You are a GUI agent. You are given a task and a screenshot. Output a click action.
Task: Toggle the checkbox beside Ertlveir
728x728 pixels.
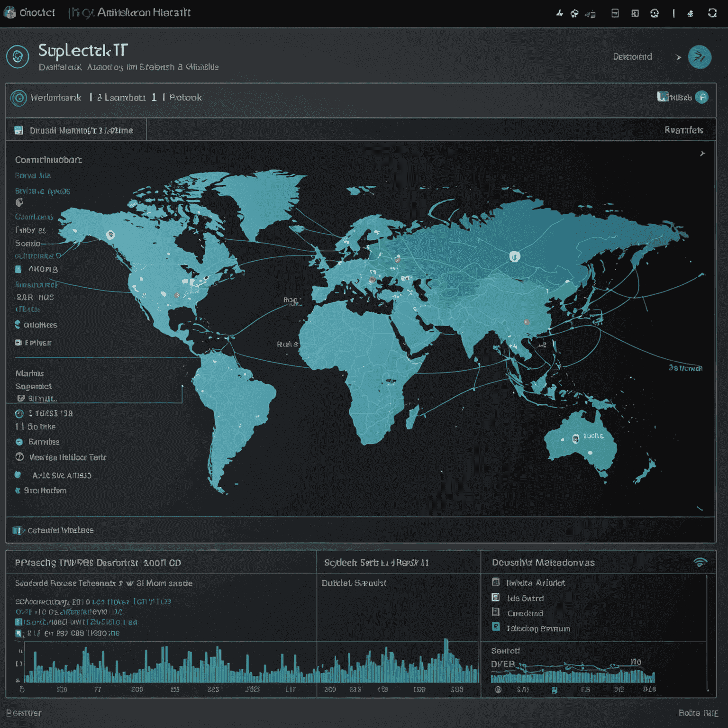[x=18, y=342]
